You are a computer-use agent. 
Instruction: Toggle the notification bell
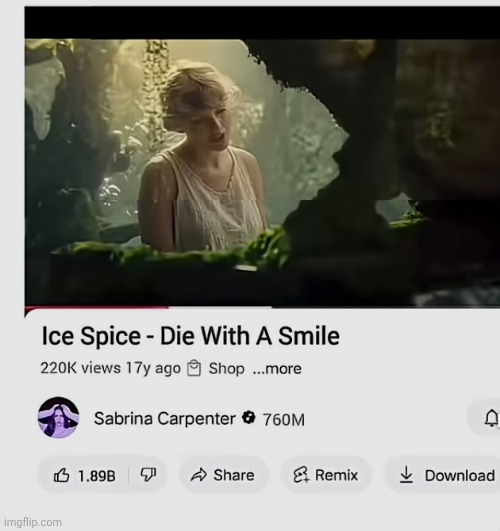tap(492, 418)
